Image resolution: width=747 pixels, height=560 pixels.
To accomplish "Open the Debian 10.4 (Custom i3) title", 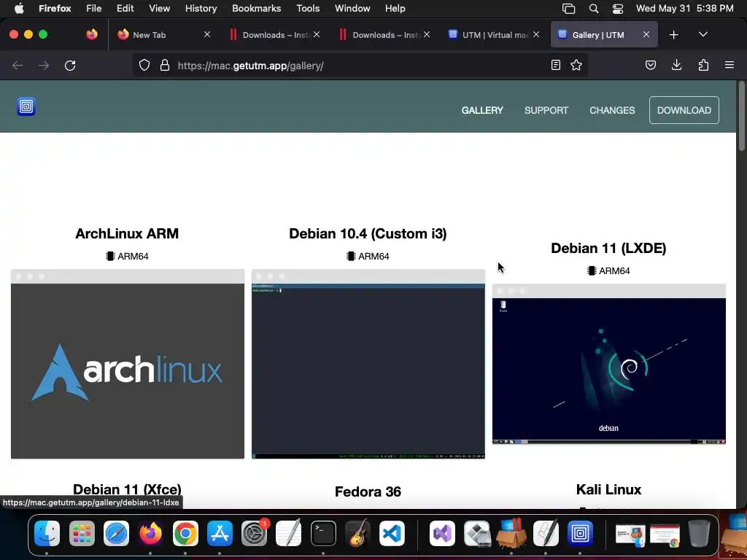I will (368, 233).
